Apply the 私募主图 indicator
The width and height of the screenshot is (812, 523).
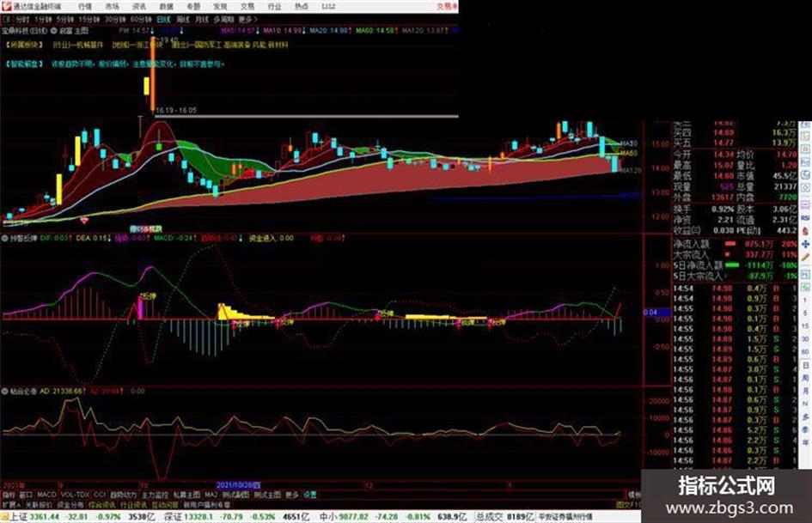point(186,495)
